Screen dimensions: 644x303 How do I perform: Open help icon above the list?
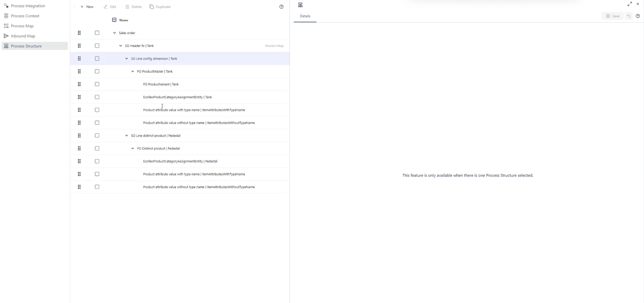coord(281,7)
